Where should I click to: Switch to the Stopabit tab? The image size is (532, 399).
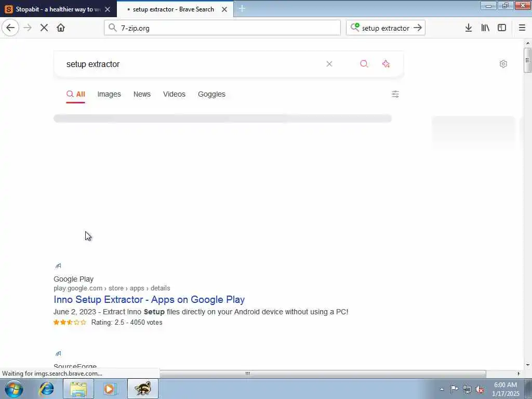pos(58,9)
